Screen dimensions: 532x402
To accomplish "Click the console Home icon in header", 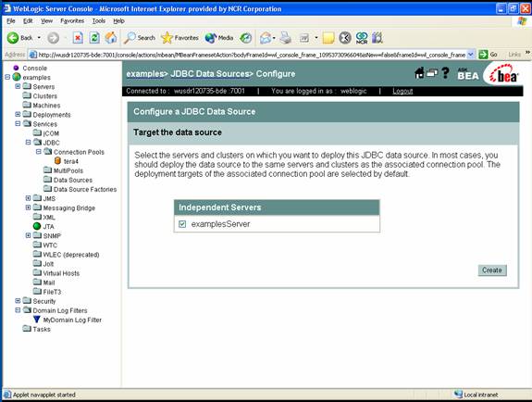I will click(419, 73).
